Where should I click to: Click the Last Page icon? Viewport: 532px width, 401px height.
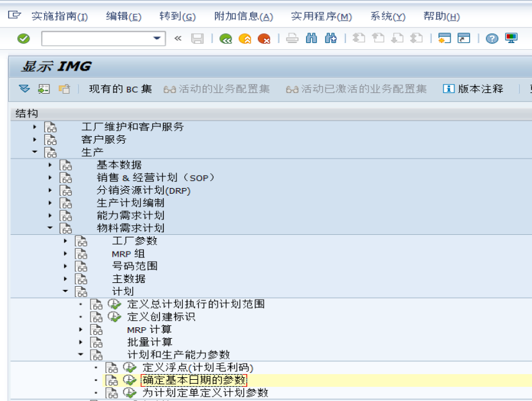click(x=416, y=38)
